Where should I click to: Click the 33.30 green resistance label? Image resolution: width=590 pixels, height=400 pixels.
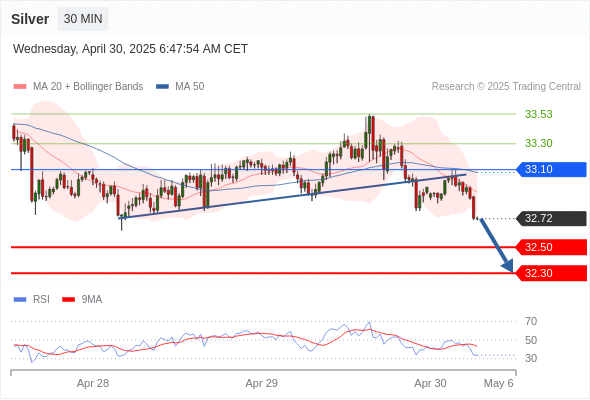tap(539, 143)
